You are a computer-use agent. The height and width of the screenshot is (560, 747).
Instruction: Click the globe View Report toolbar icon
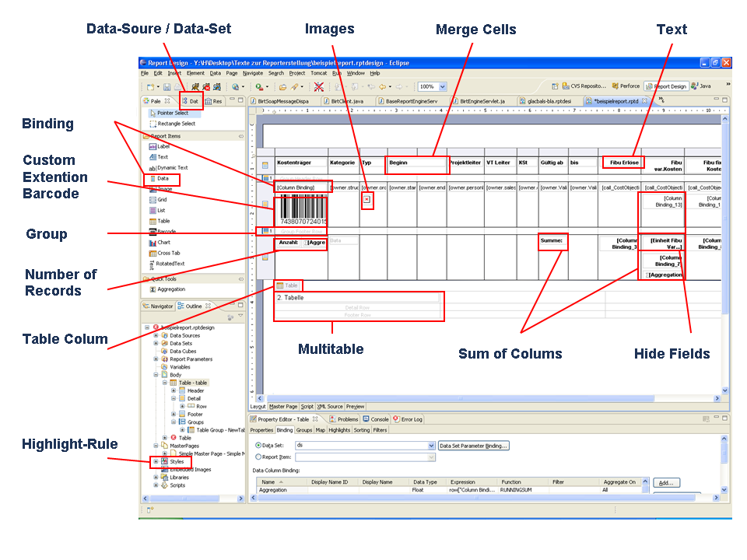[x=235, y=86]
